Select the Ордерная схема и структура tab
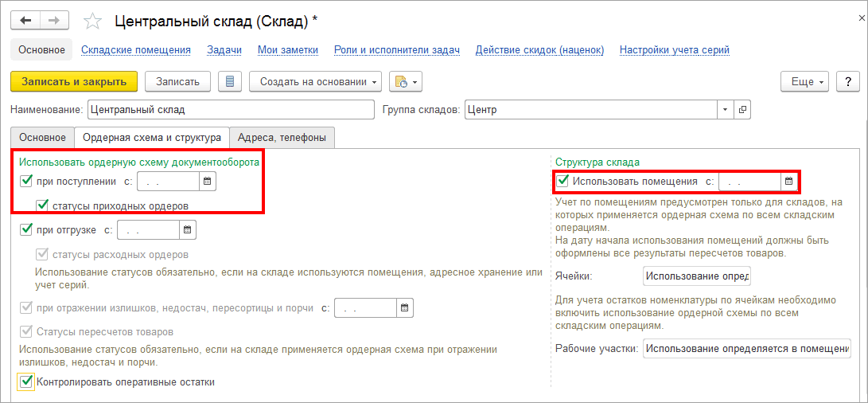The height and width of the screenshot is (403, 868). (x=152, y=138)
